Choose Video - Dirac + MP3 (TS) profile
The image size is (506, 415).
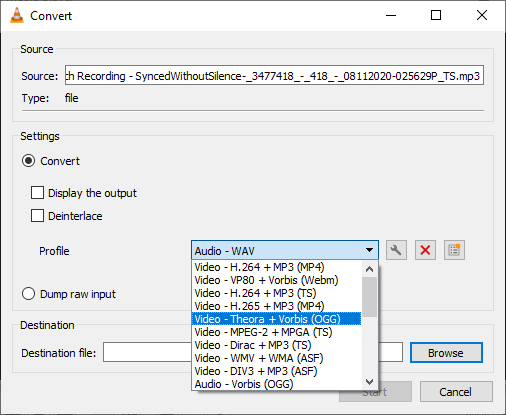click(276, 345)
